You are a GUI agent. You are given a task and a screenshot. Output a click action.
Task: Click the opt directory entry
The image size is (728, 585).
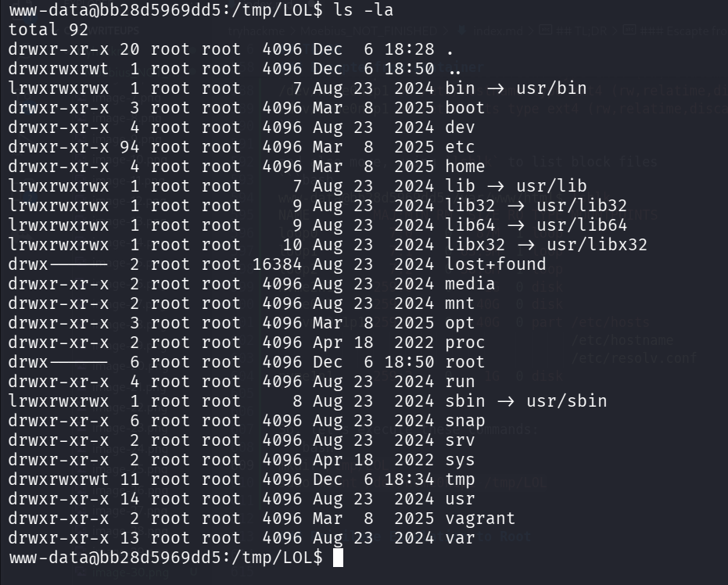point(460,323)
